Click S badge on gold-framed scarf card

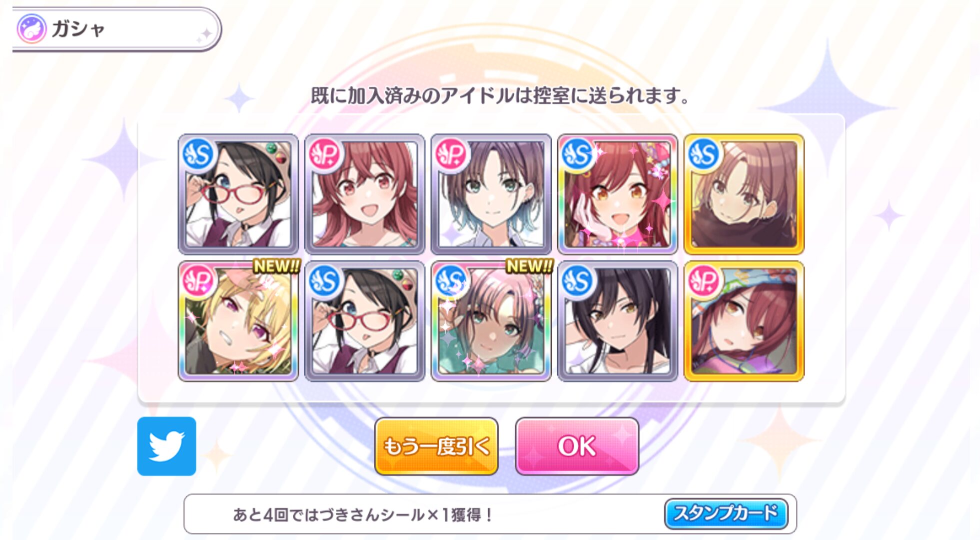point(704,153)
